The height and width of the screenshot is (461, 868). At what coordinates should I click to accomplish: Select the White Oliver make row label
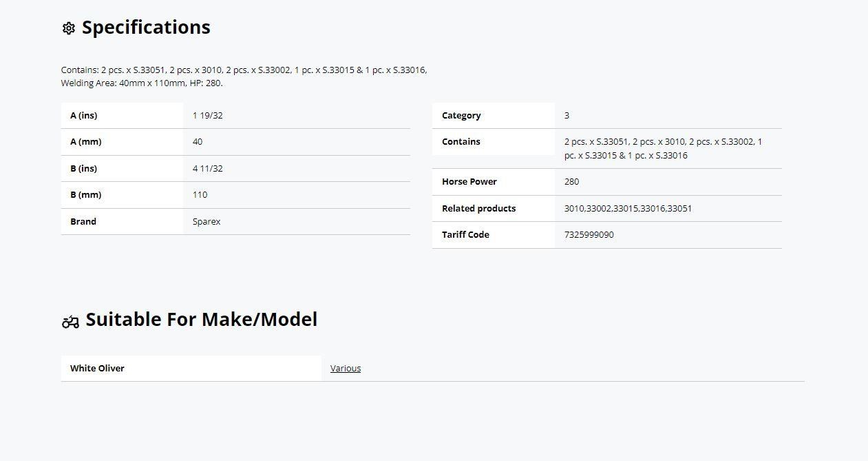tap(97, 369)
